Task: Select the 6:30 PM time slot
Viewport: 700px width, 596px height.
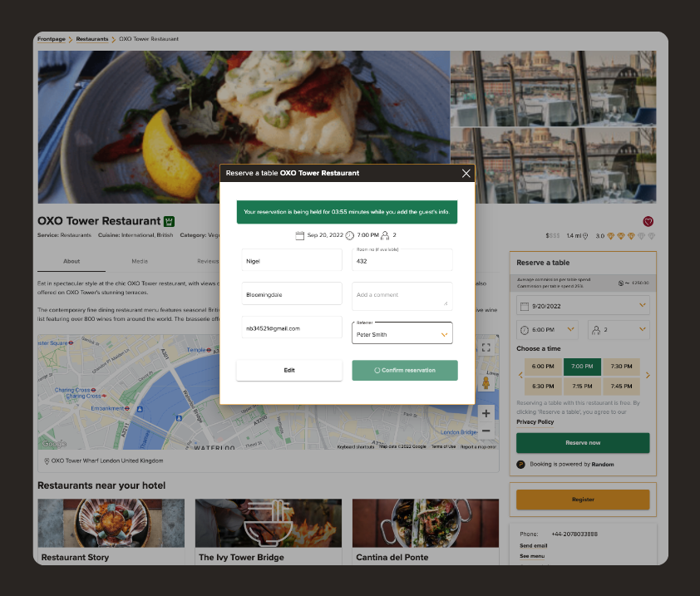Action: (x=543, y=387)
